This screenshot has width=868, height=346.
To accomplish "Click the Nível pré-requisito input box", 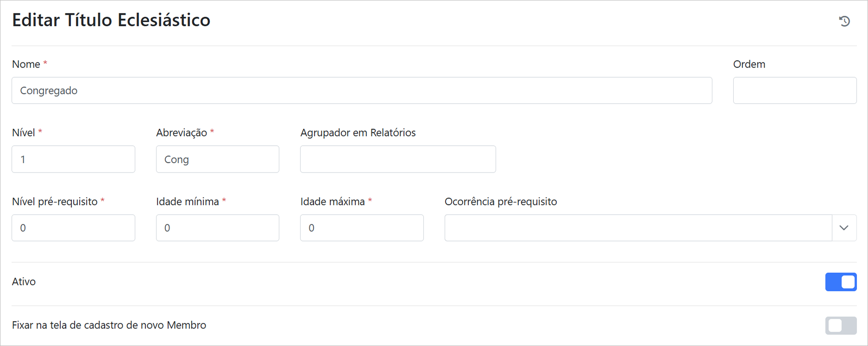I will (x=73, y=228).
